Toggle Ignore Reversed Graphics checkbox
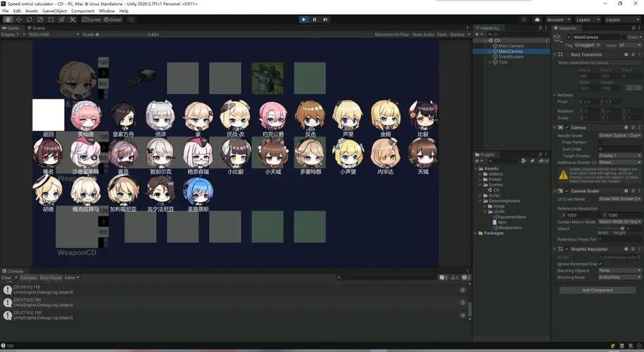 pos(600,264)
